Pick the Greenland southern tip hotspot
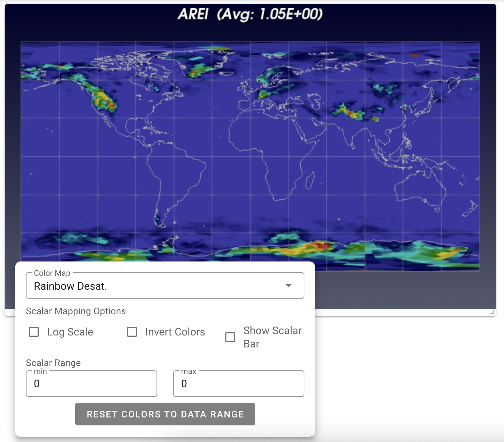The height and width of the screenshot is (442, 504). 195,72
